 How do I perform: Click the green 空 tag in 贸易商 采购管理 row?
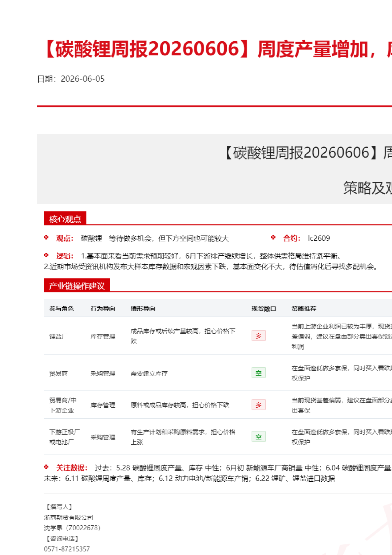[x=259, y=373]
